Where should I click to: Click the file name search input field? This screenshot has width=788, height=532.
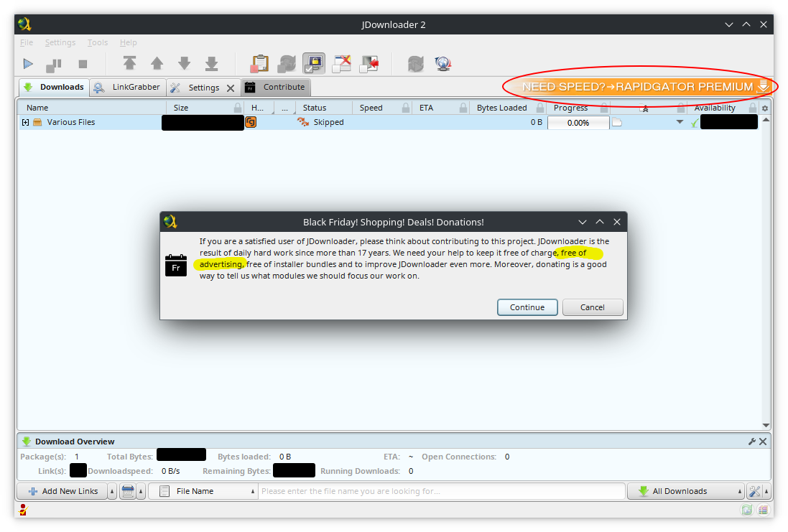click(440, 491)
